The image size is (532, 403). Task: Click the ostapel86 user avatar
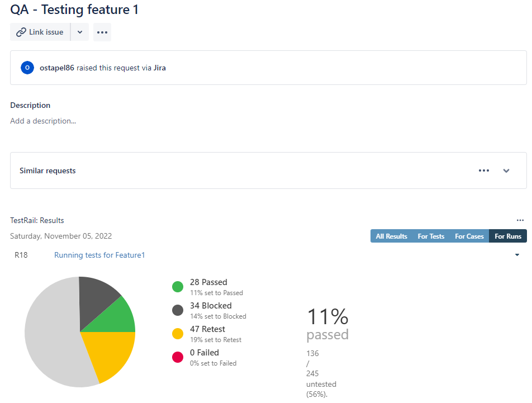click(27, 68)
